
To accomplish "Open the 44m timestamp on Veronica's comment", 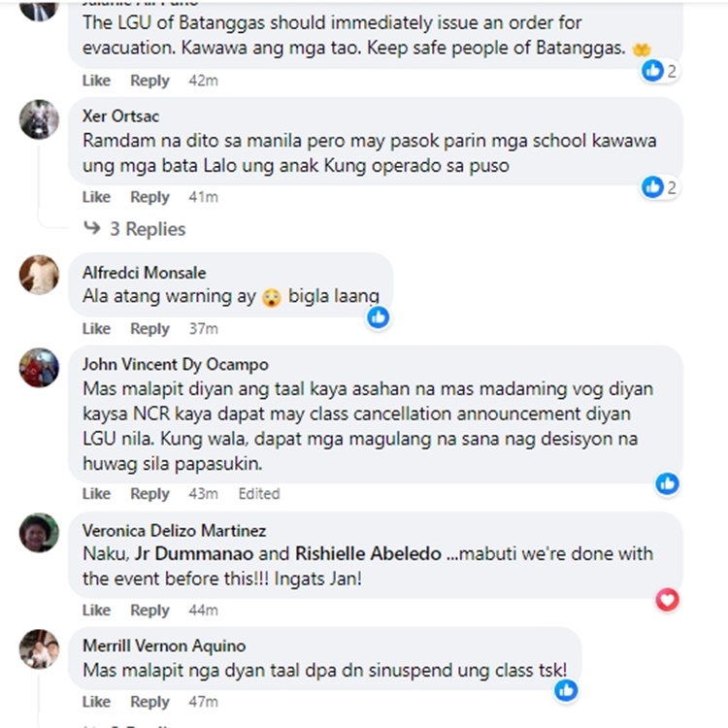I will 203,610.
